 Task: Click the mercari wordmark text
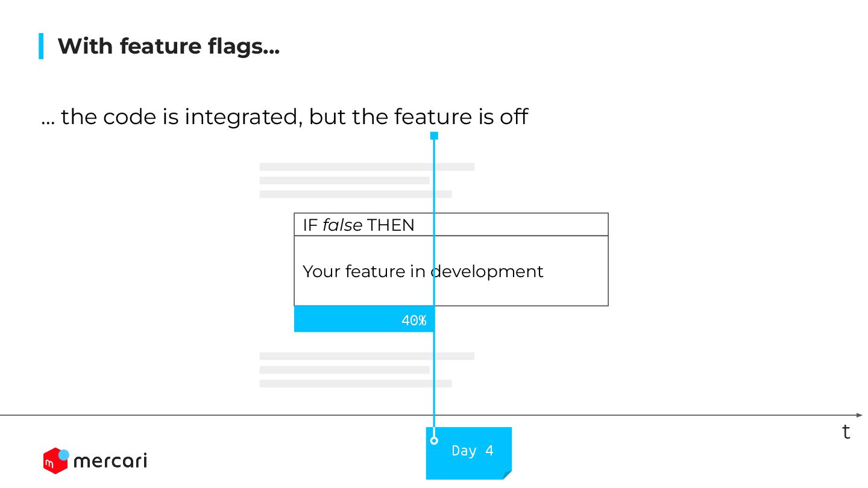pos(110,461)
